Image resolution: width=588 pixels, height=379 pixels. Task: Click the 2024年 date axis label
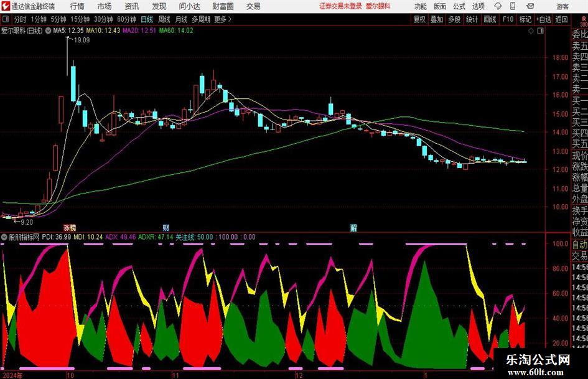[12, 375]
